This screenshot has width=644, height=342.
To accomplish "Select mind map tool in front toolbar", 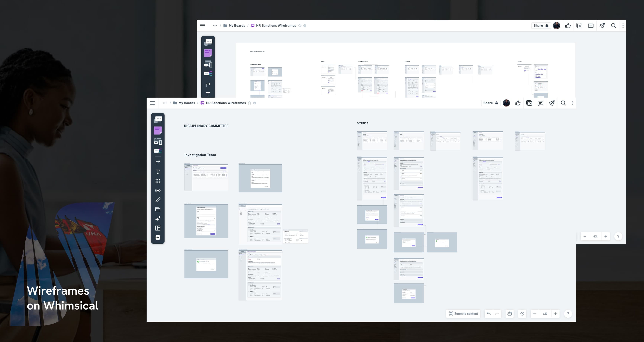I will click(158, 151).
